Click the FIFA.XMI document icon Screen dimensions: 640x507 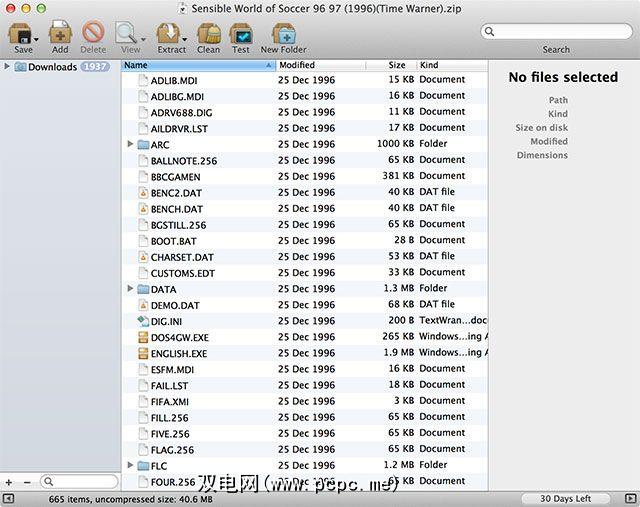[143, 402]
